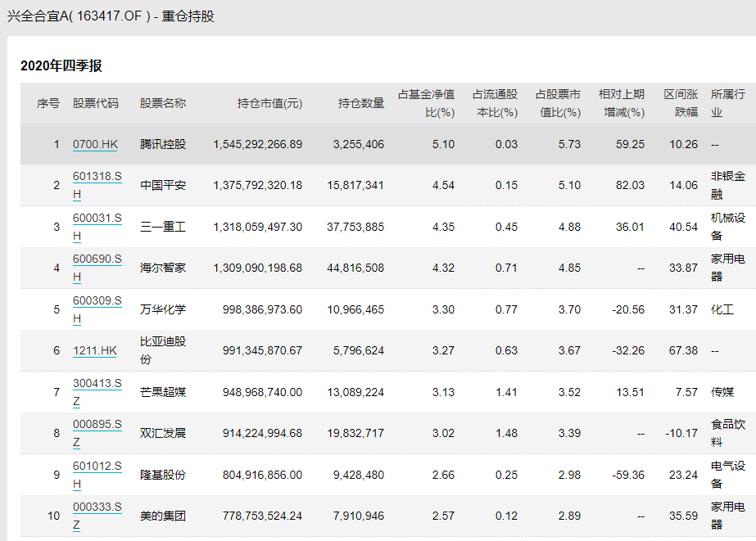Click the 000333.SZ stock code link
This screenshot has width=756, height=541.
pyautogui.click(x=97, y=507)
